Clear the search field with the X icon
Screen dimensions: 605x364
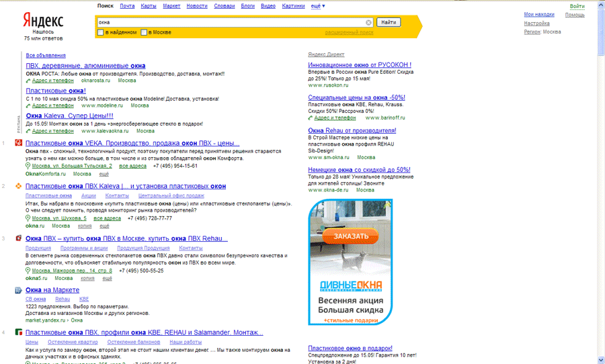click(368, 22)
